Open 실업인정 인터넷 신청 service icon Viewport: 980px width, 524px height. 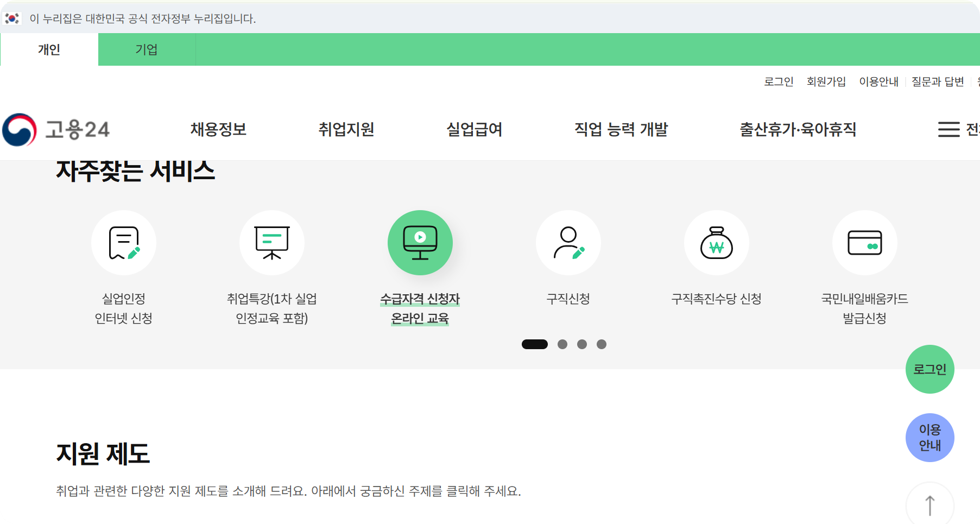pos(124,243)
